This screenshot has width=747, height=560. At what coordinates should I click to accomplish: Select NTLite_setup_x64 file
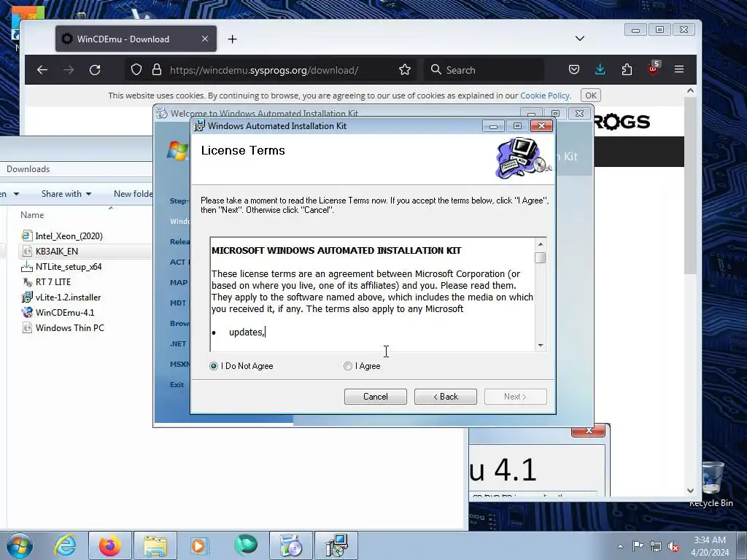(x=69, y=267)
